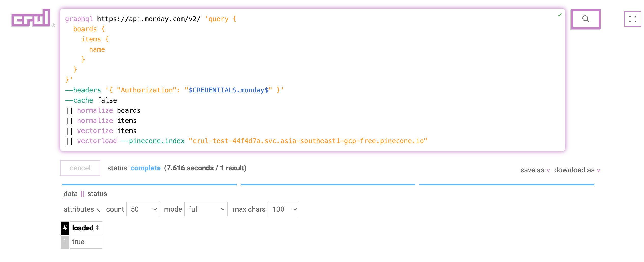This screenshot has width=644, height=262.
Task: Click the vectorload command in query
Action: pos(97,141)
